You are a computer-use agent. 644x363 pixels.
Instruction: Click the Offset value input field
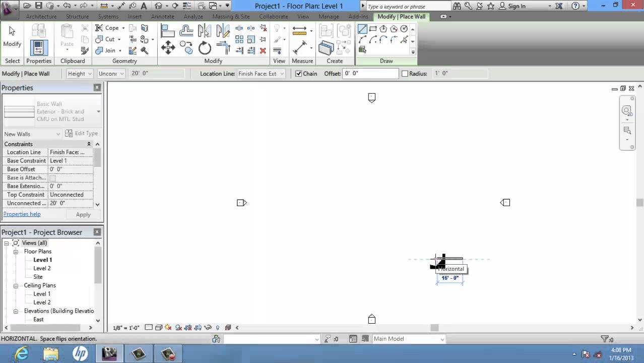click(371, 74)
